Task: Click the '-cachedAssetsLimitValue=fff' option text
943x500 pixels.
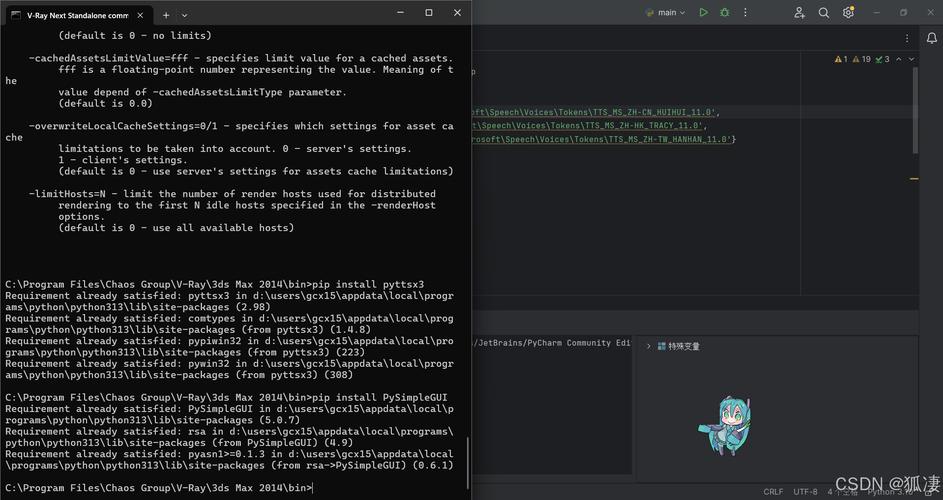Action: 109,58
